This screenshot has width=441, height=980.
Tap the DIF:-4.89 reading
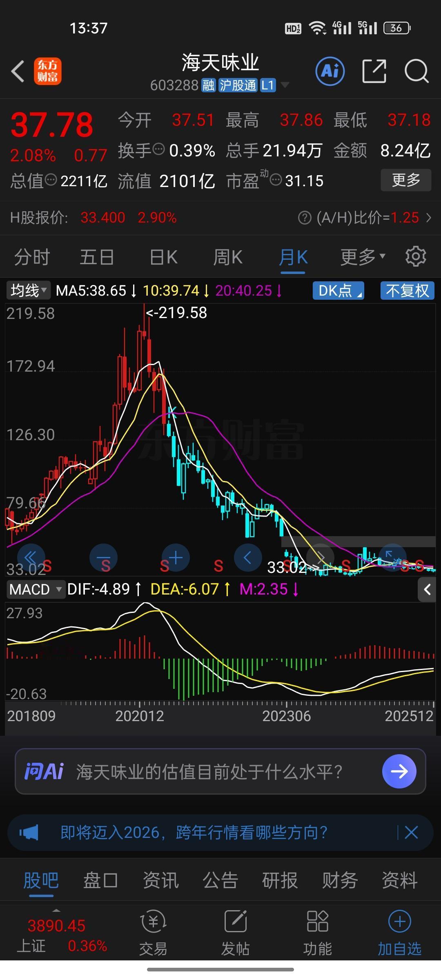point(98,589)
